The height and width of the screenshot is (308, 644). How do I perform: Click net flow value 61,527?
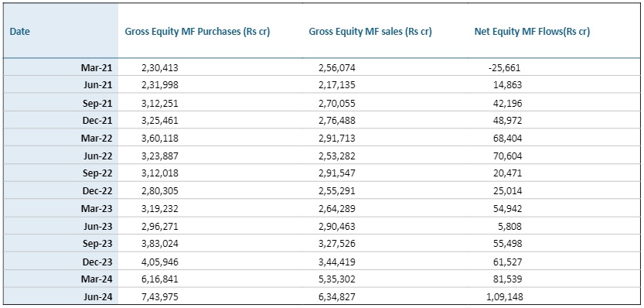[x=507, y=262]
